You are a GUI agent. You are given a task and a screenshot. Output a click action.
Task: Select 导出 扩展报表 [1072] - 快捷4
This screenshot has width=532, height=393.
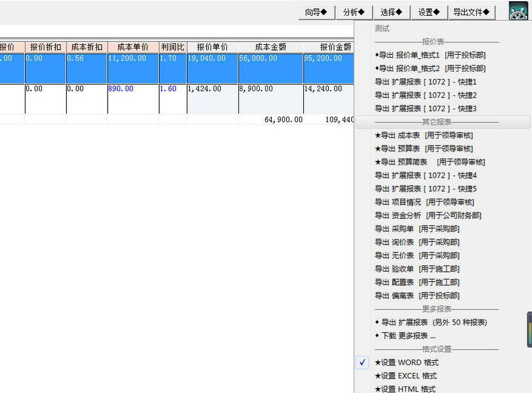tap(426, 175)
